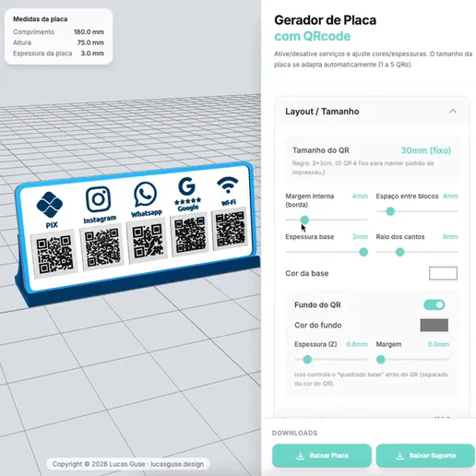The image size is (476, 476).
Task: Click the QR code under Instagram
Action: coord(102,247)
